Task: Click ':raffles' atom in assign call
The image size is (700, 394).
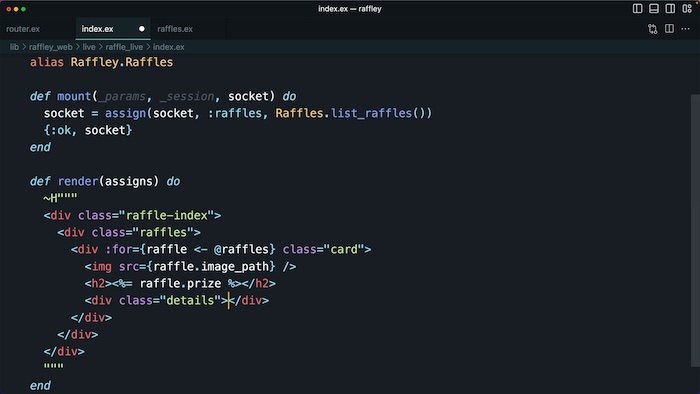Action: 235,113
